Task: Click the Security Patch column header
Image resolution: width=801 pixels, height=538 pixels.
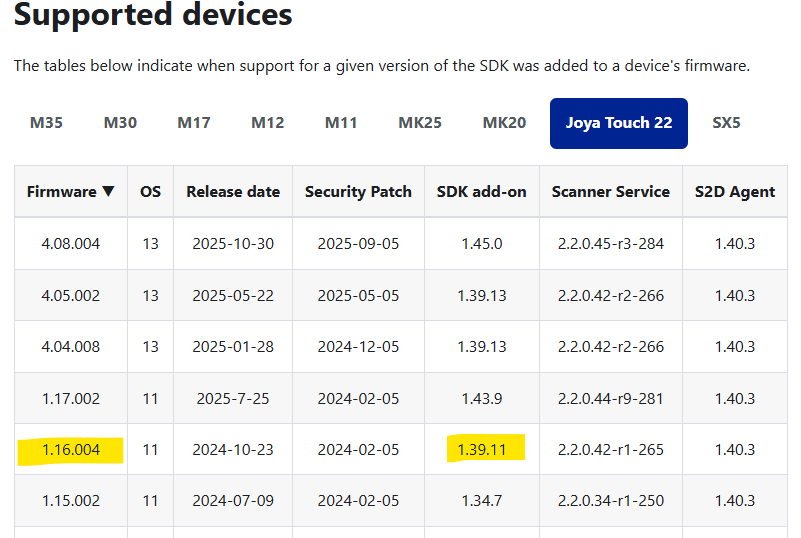Action: click(x=358, y=192)
